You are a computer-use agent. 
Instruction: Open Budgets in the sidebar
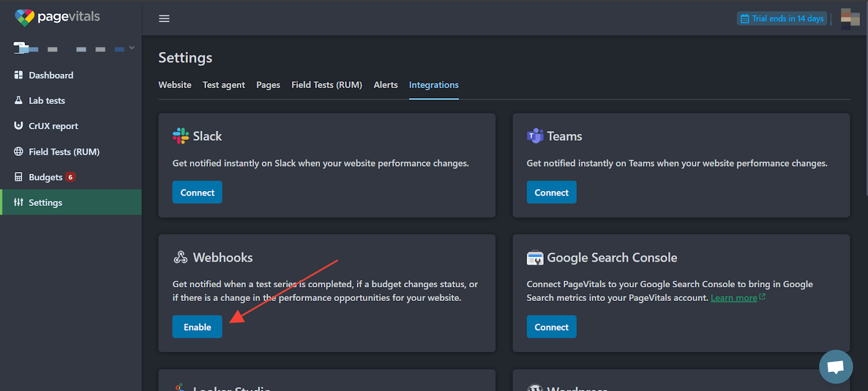click(71, 177)
